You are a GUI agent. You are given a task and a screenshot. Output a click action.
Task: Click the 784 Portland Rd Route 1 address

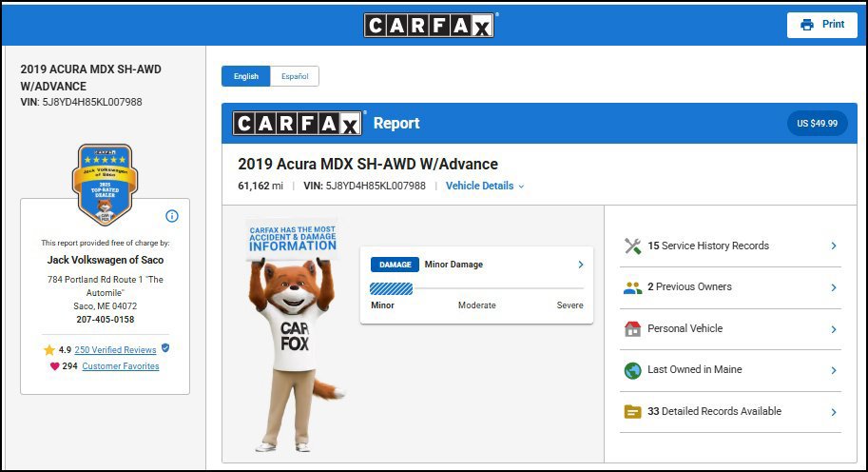tap(106, 285)
